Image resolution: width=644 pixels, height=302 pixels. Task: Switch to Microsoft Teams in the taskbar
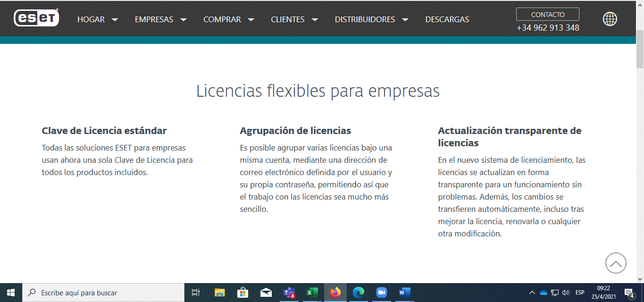point(289,293)
